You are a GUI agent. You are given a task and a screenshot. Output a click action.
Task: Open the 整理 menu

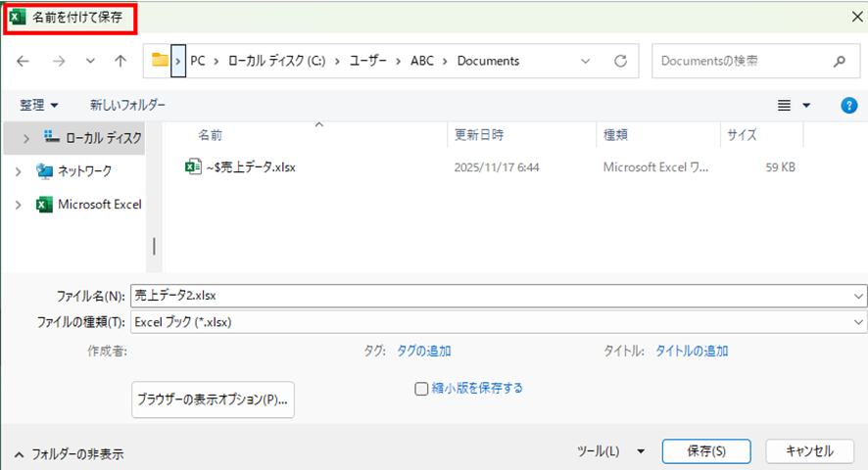[x=39, y=105]
